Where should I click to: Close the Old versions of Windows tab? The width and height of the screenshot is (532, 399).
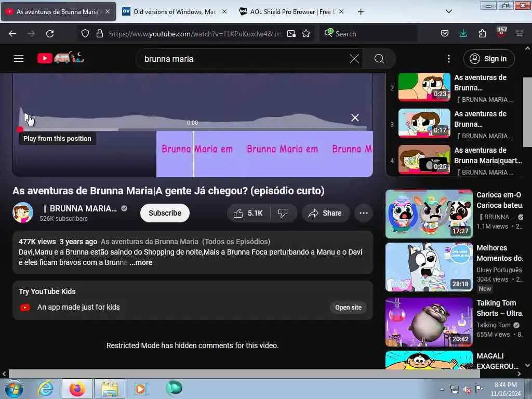224,11
